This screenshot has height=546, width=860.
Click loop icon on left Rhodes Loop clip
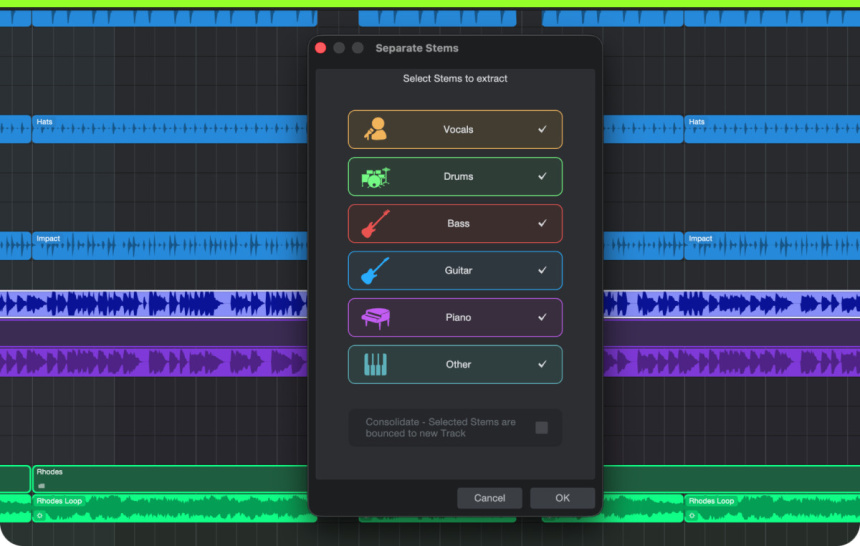(x=39, y=516)
